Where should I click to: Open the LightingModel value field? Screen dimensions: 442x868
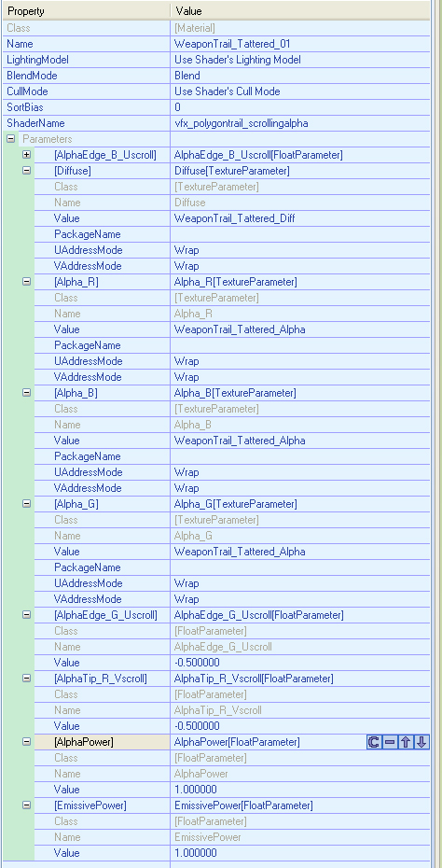tap(300, 59)
